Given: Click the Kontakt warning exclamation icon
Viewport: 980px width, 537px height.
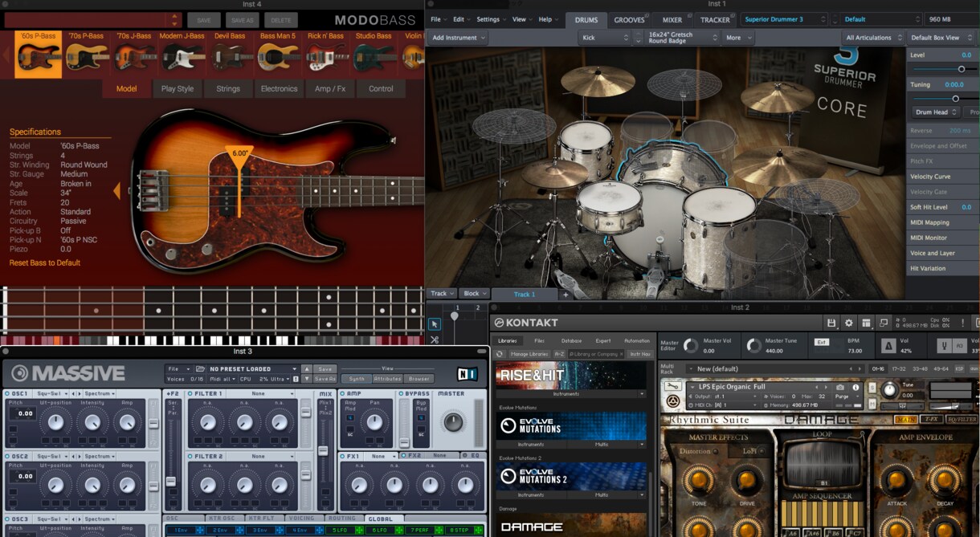Looking at the screenshot, I should [x=962, y=323].
